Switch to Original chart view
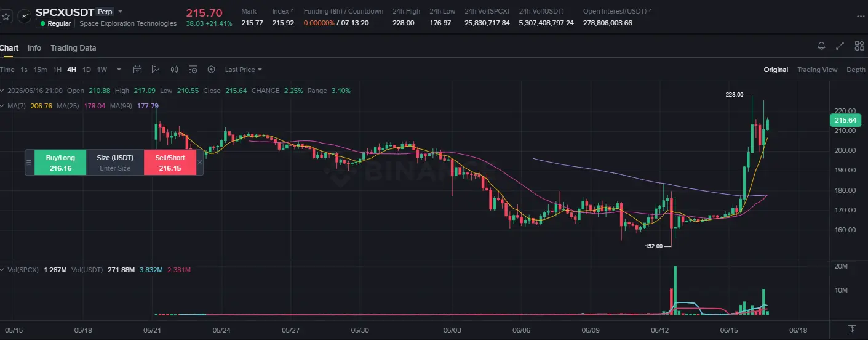The width and height of the screenshot is (868, 340). (776, 70)
